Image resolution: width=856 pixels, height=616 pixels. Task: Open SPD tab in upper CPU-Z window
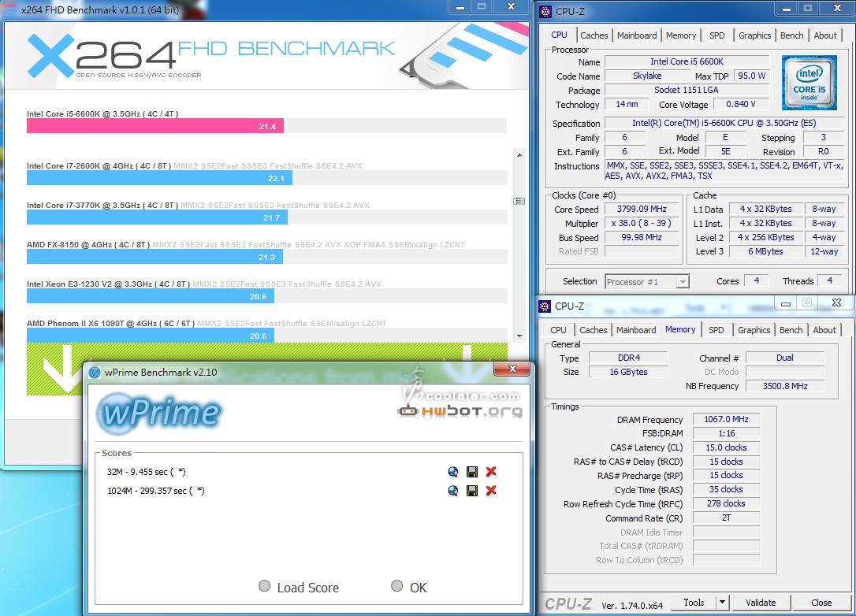[x=716, y=35]
